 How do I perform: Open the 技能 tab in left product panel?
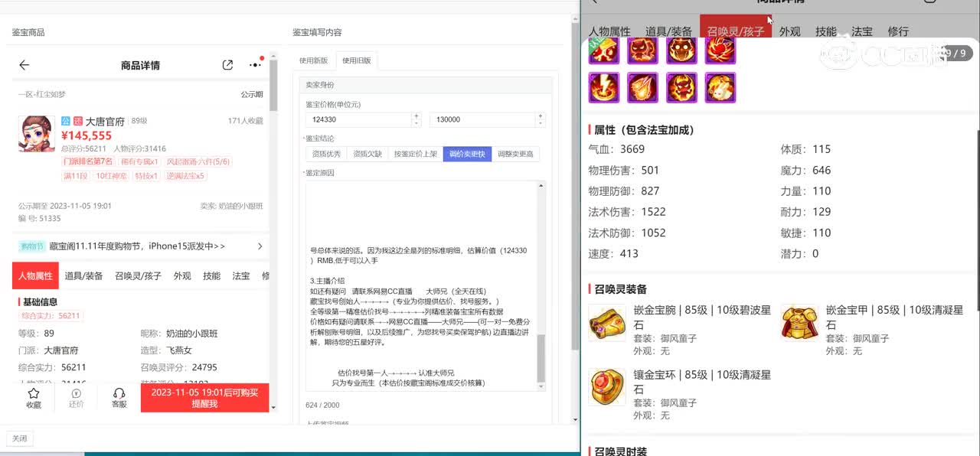[x=211, y=275]
